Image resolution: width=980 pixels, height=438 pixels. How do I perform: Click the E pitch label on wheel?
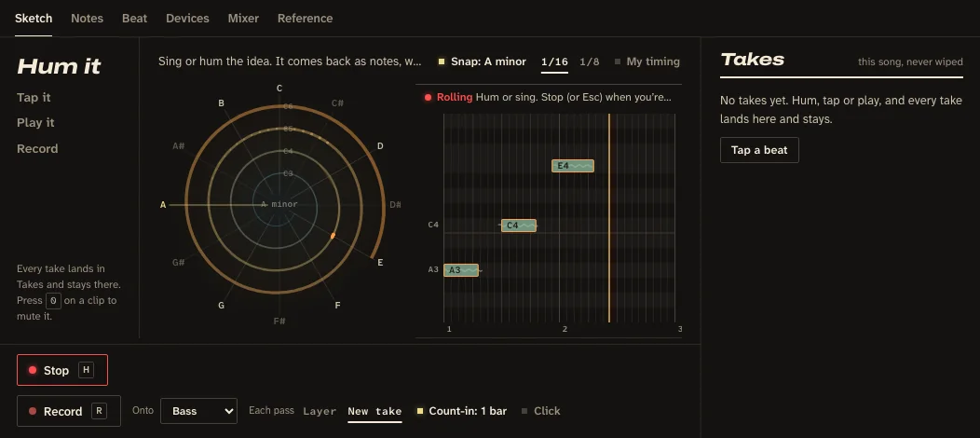[x=380, y=263]
